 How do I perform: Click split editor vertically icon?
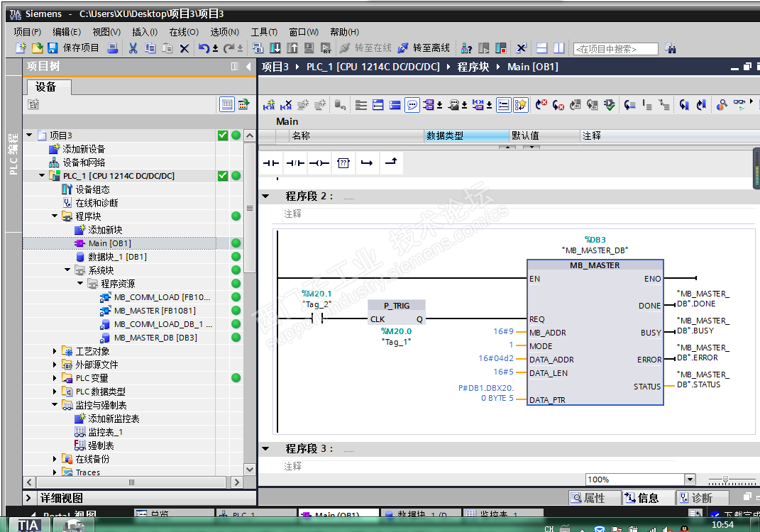tap(559, 48)
